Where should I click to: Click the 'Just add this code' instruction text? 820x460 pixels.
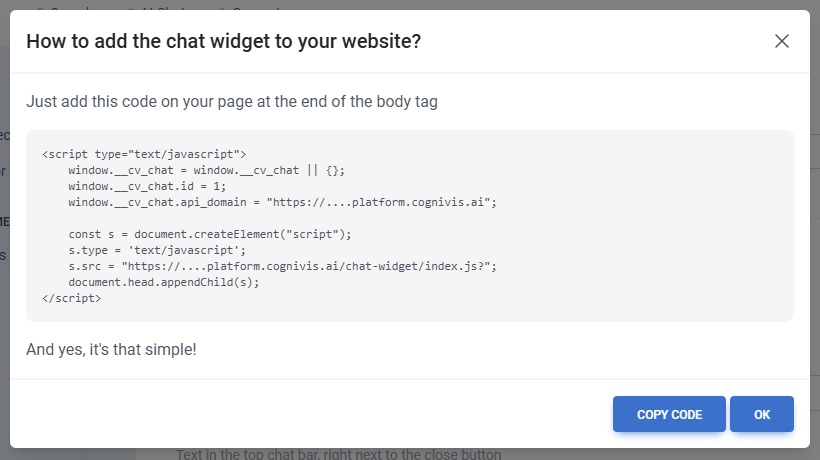pos(232,101)
